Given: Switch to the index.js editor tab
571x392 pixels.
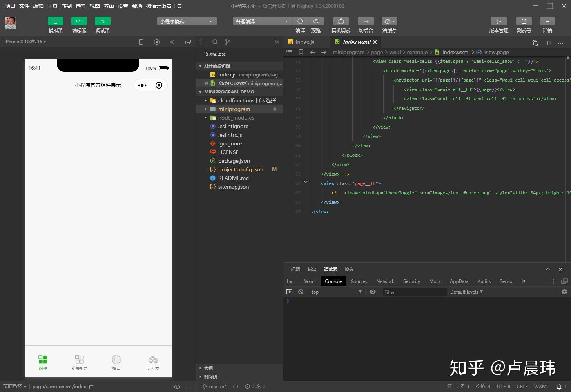Looking at the screenshot, I should point(305,42).
